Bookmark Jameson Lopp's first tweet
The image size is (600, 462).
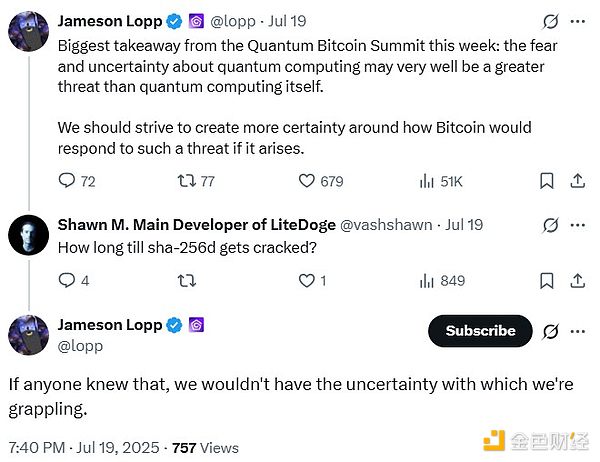coord(547,181)
